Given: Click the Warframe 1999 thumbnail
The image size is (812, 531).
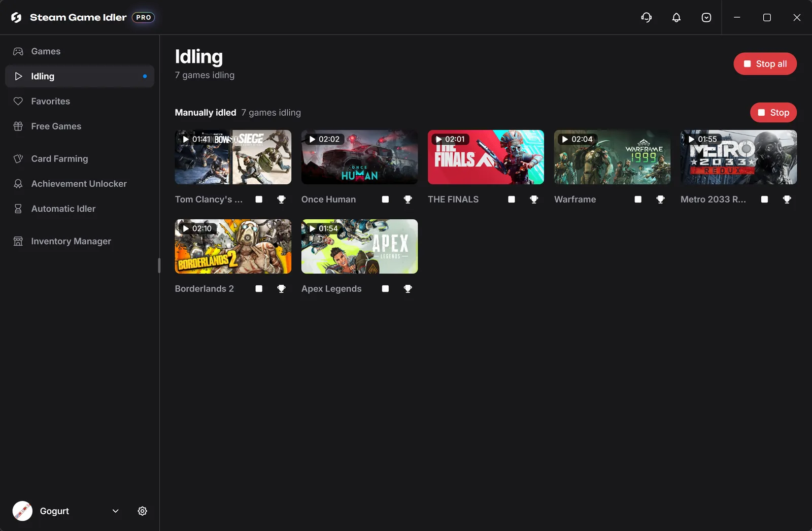Looking at the screenshot, I should click(612, 157).
